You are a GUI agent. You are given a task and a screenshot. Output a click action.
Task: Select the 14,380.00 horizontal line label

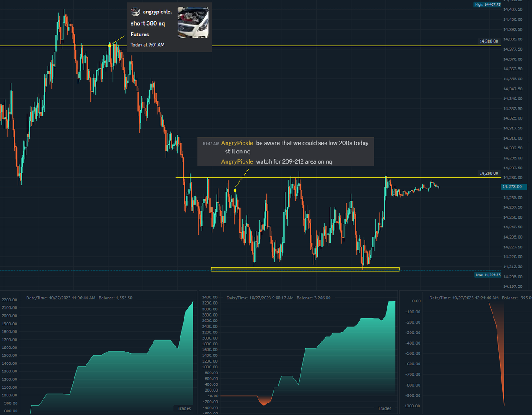coord(489,41)
